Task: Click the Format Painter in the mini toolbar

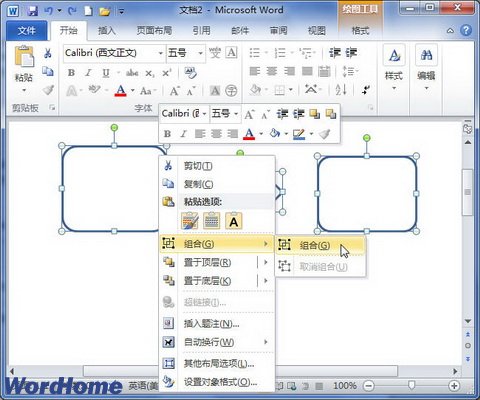Action: tap(324, 134)
